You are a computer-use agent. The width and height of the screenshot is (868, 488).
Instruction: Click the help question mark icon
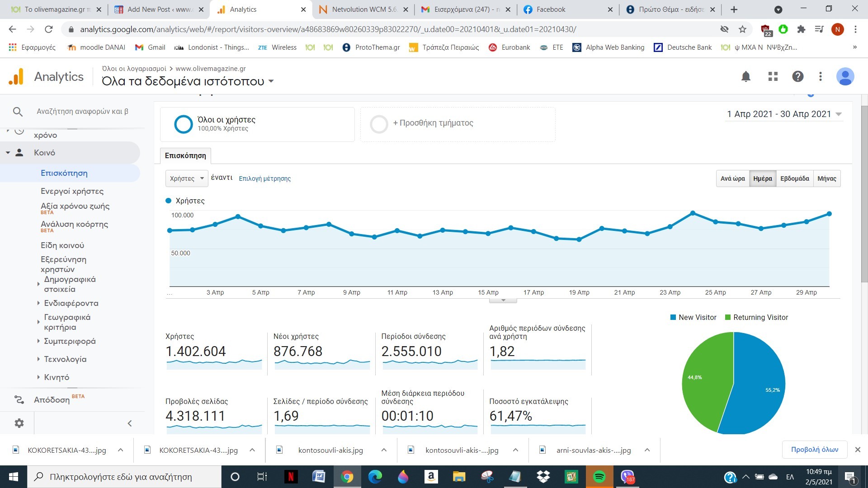click(x=797, y=76)
